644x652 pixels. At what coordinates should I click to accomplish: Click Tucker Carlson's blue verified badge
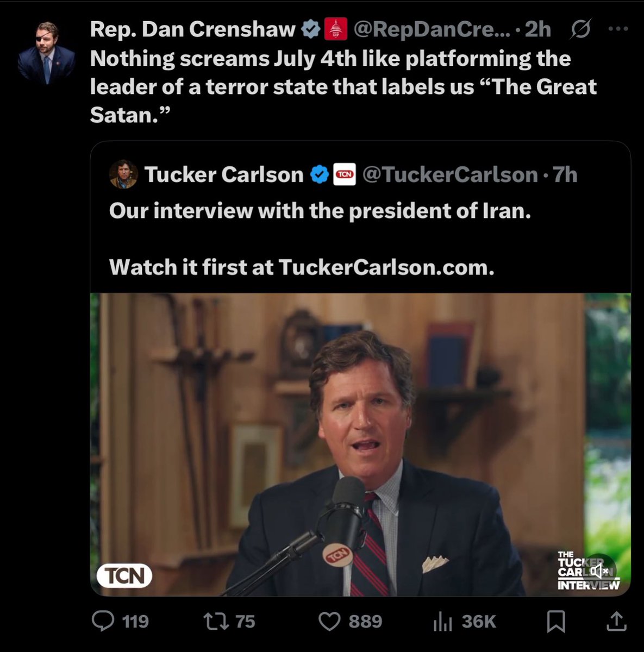[320, 175]
